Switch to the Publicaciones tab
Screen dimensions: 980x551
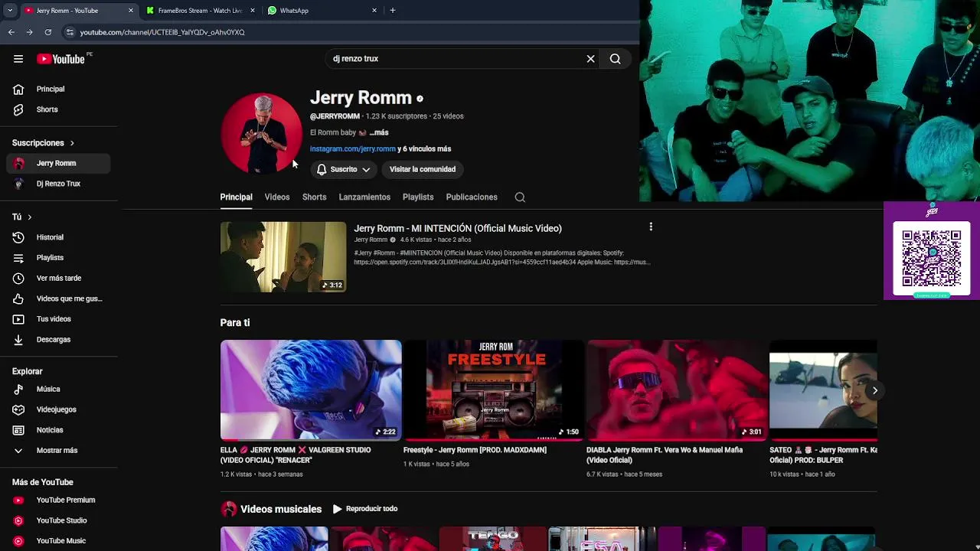coord(472,197)
